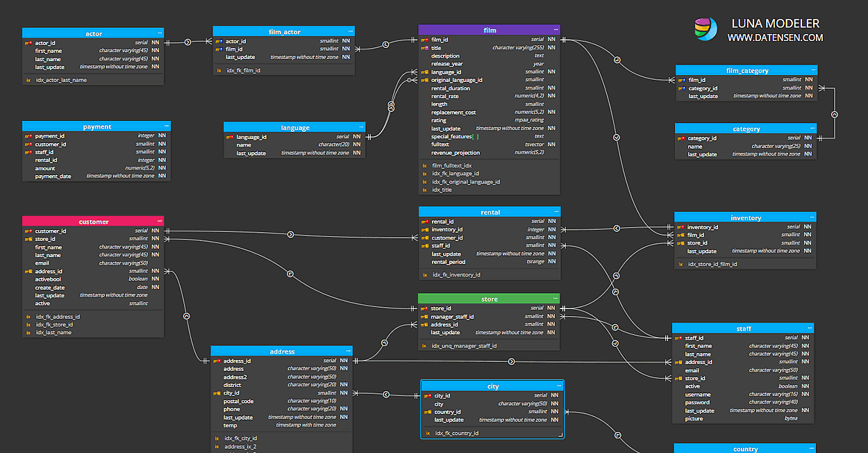This screenshot has height=453, width=868.
Task: Open the ellipsis menu on the film table header
Action: (556, 29)
